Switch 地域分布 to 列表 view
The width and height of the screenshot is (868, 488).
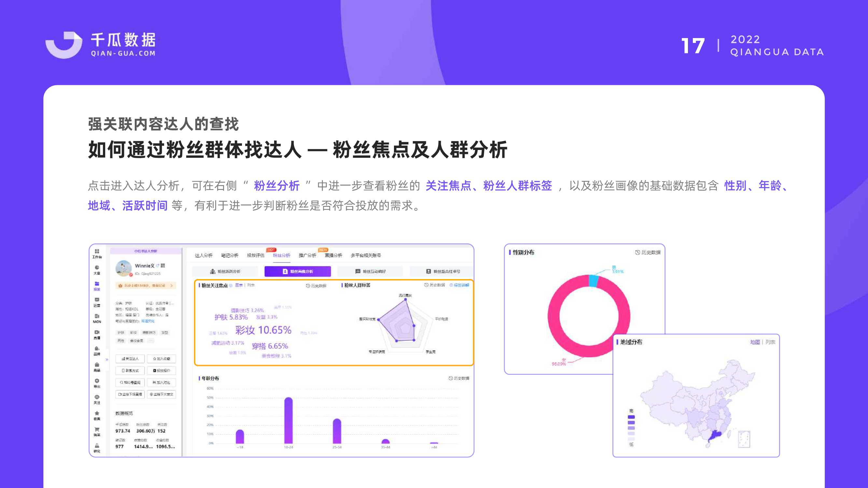[x=770, y=342]
